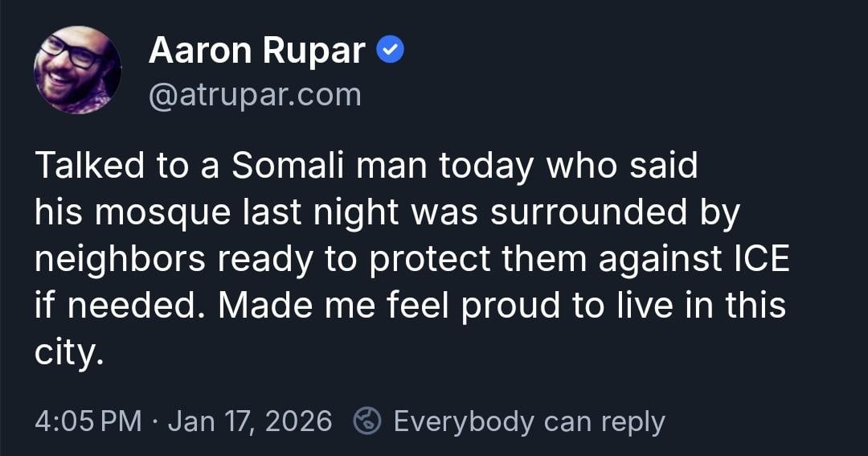Click the word "Talked" starting the post
Image resolution: width=868 pixels, height=456 pixels.
[x=90, y=166]
